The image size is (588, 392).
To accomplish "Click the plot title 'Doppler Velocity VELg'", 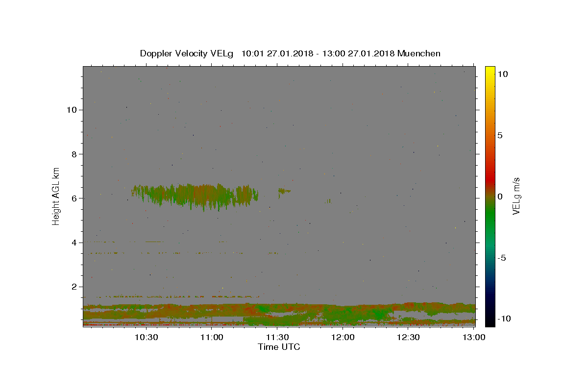I will [187, 53].
